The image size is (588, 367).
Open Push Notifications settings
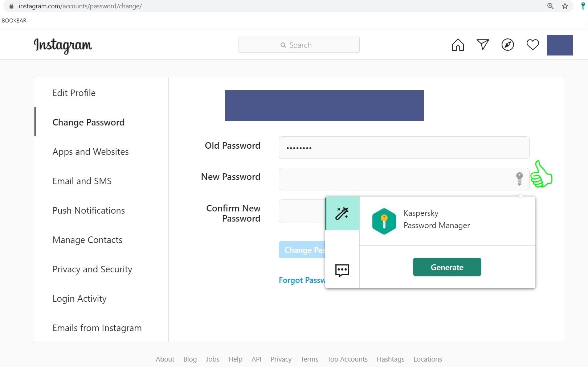[x=89, y=210]
